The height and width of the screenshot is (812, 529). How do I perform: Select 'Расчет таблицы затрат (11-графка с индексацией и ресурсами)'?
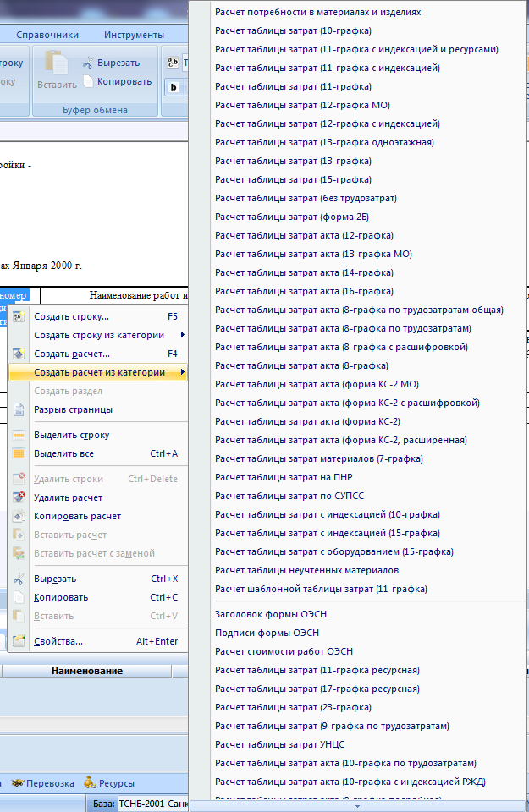pyautogui.click(x=356, y=49)
